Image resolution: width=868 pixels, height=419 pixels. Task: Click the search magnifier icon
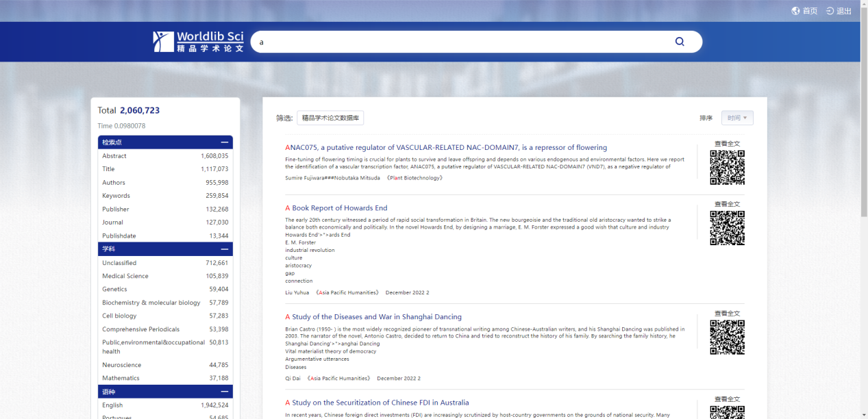tap(679, 42)
